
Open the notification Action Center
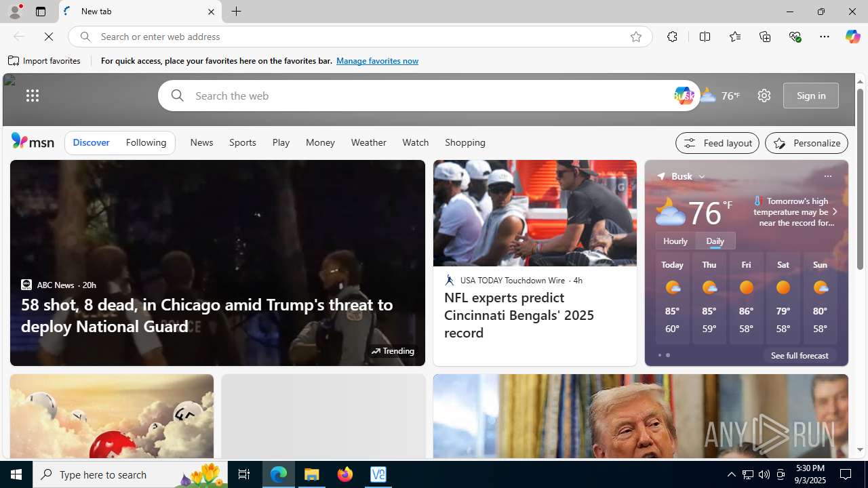[x=846, y=474]
